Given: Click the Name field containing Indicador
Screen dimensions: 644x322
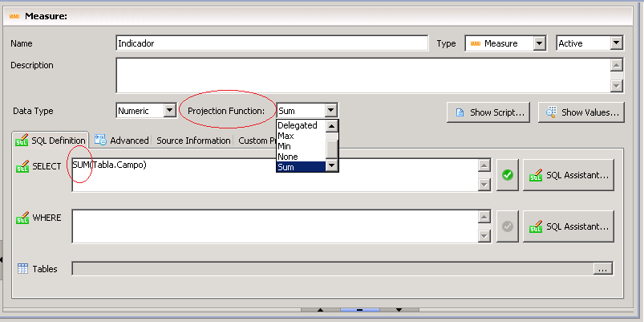Looking at the screenshot, I should (x=272, y=43).
